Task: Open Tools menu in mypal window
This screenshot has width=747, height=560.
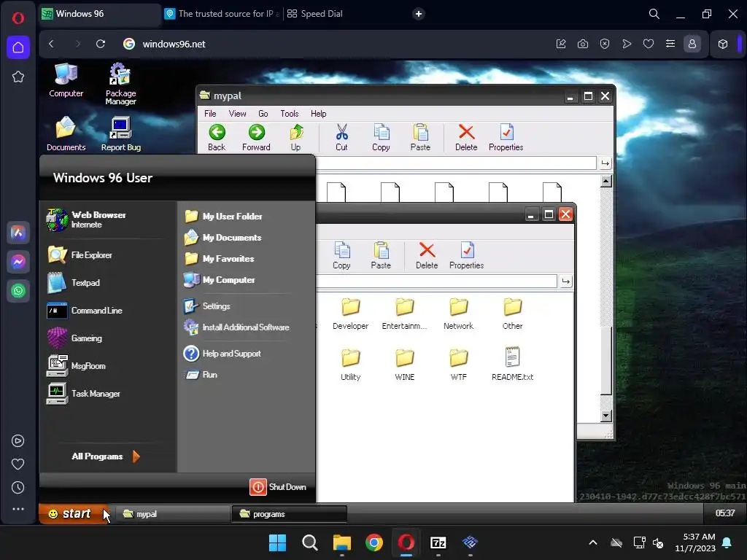Action: pos(289,113)
